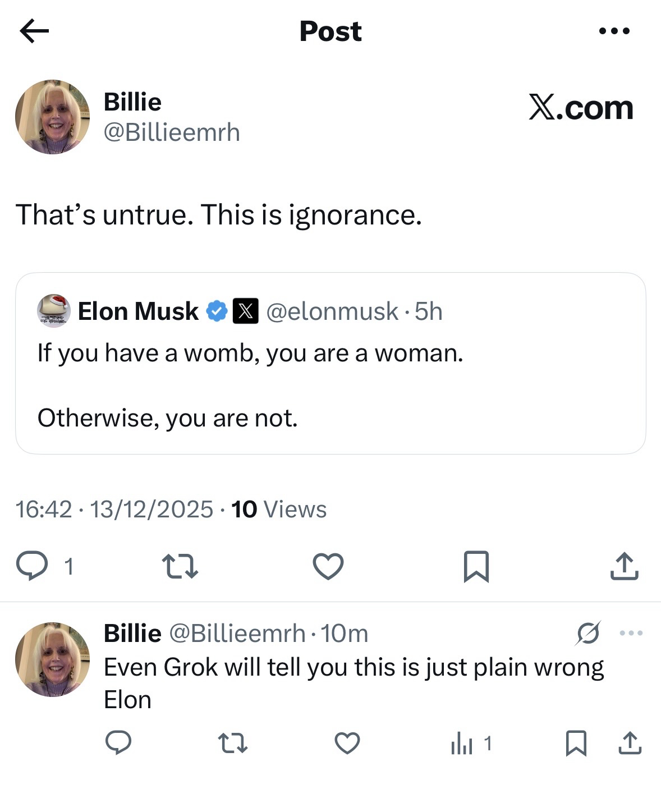This screenshot has height=812, width=661.
Task: Like the main post
Action: pyautogui.click(x=328, y=566)
